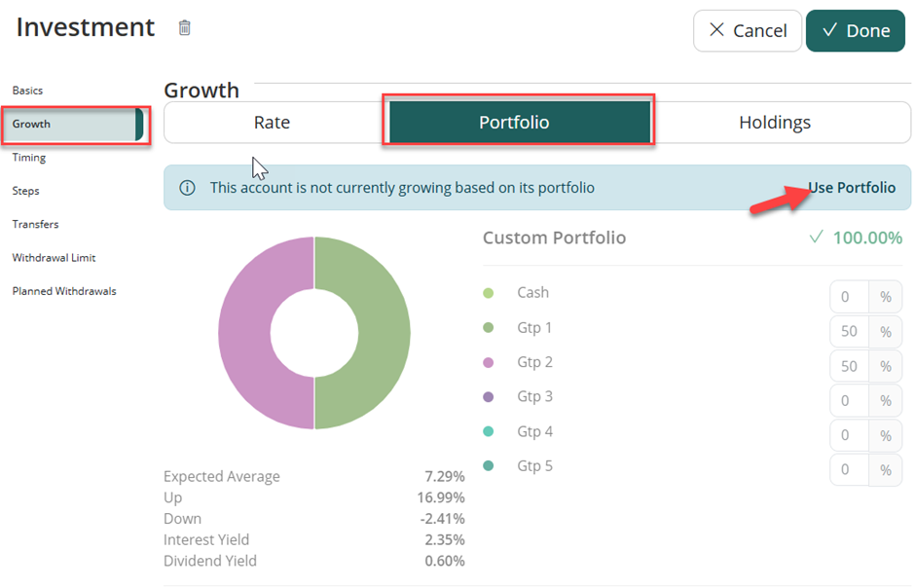Click the Gtp 5 percentage input
915x588 pixels.
(x=849, y=469)
